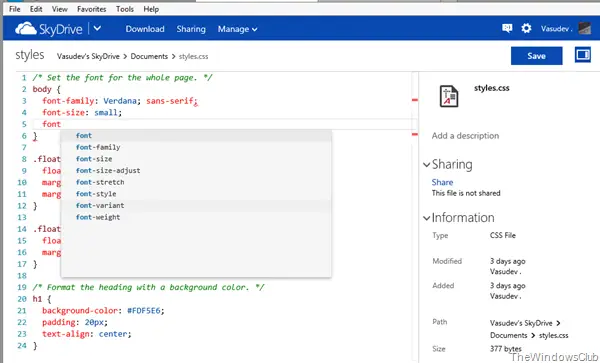Select font-style autocomplete suggestion
This screenshot has width=600, height=363.
pos(196,194)
